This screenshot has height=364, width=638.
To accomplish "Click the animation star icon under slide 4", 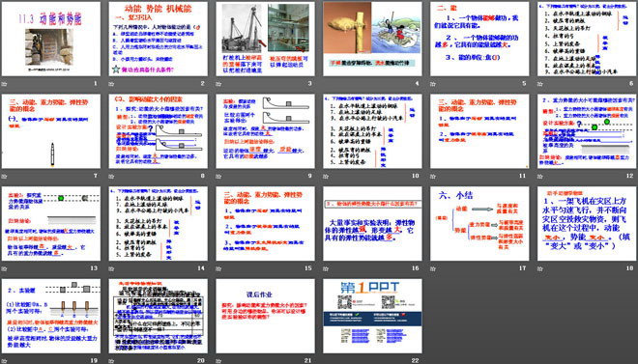I will pos(326,84).
